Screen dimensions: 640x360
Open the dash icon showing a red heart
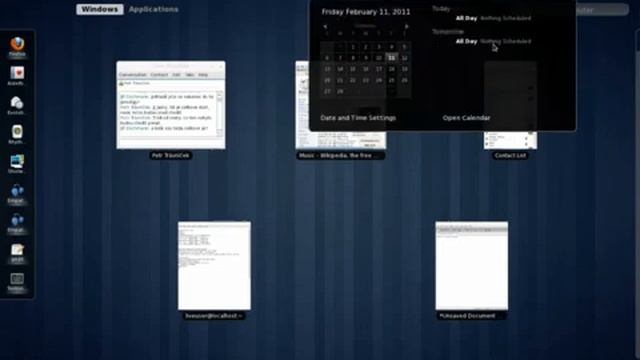(x=17, y=73)
